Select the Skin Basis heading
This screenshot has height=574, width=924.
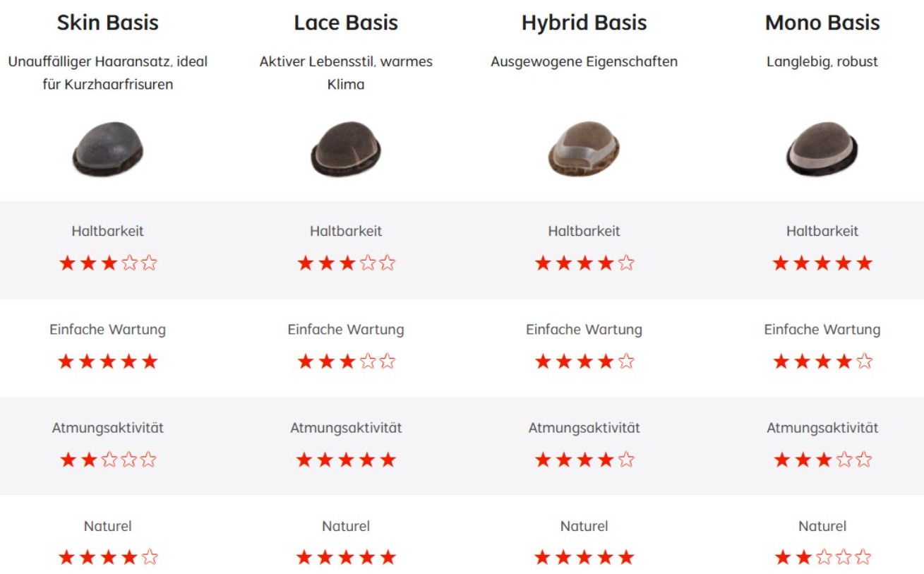click(108, 23)
